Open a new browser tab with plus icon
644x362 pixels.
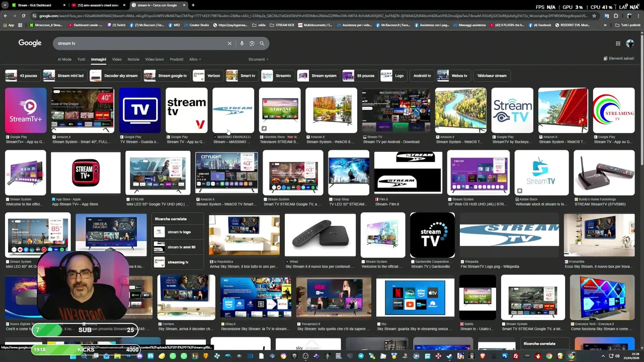click(193, 5)
